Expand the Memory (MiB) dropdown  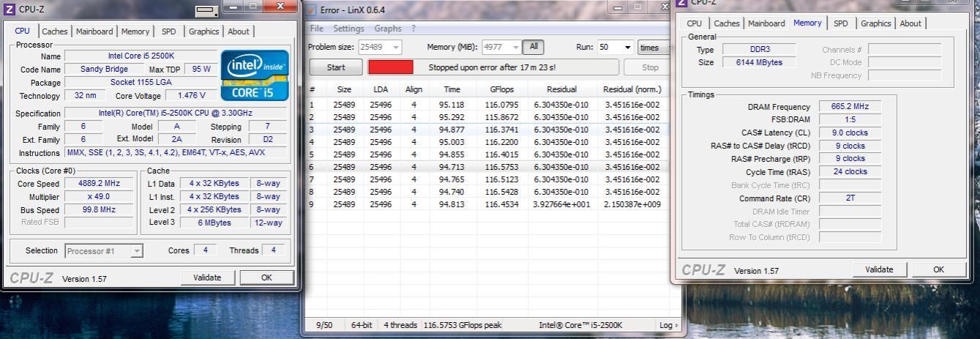tap(516, 47)
